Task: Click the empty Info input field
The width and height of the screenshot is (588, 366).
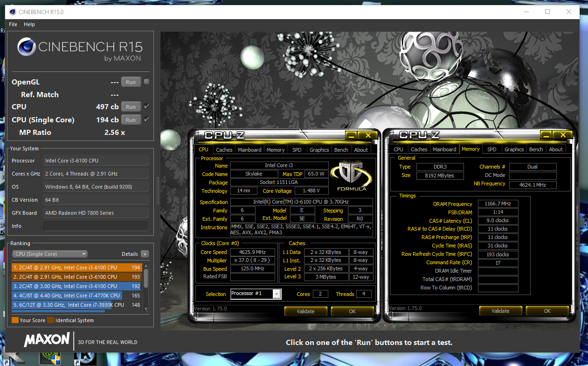Action: (96, 226)
